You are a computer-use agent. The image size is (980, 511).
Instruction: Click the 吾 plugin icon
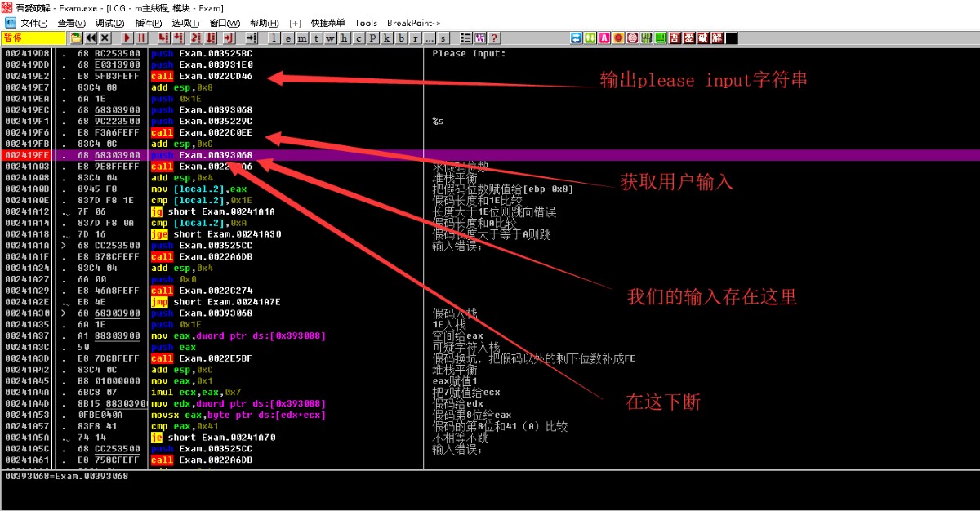click(675, 38)
